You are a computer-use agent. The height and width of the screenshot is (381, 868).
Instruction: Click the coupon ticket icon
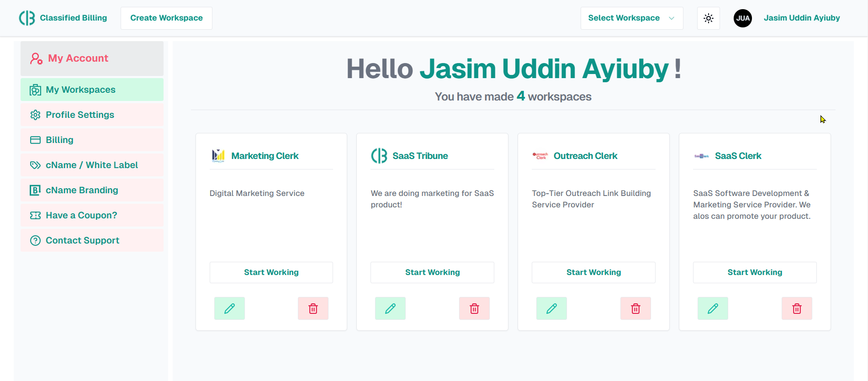pyautogui.click(x=35, y=216)
